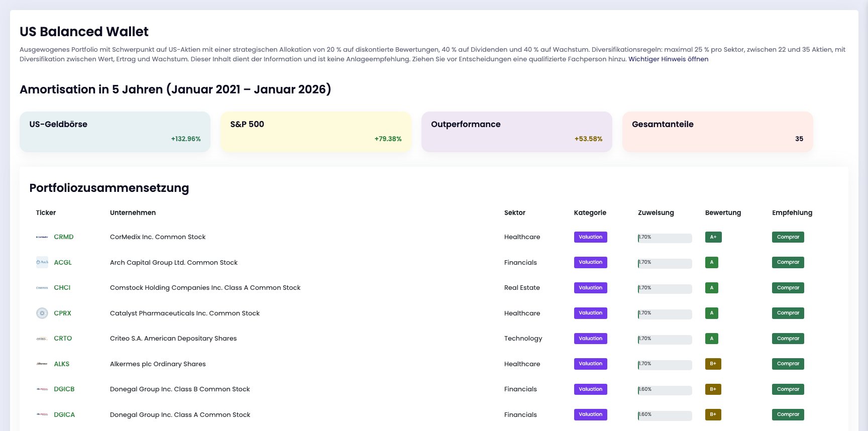Click the Comstock Holding logo icon
Viewport: 868px width, 431px height.
tap(42, 288)
